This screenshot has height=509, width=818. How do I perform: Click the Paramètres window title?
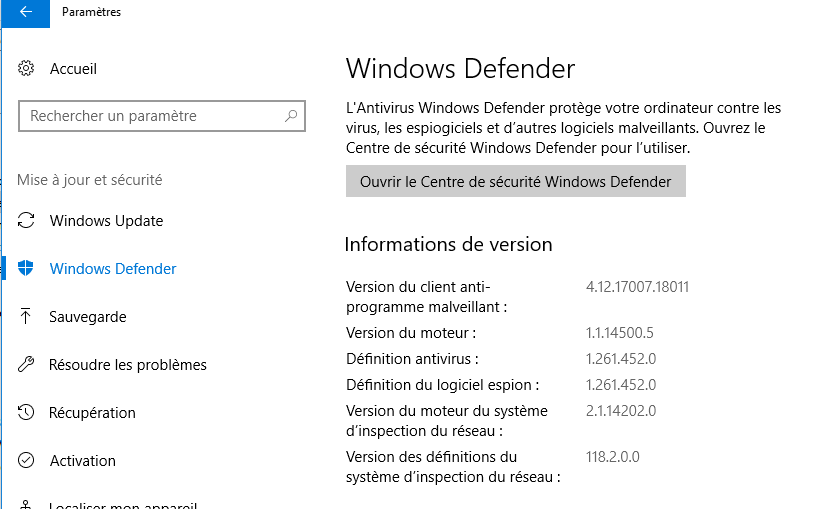91,12
